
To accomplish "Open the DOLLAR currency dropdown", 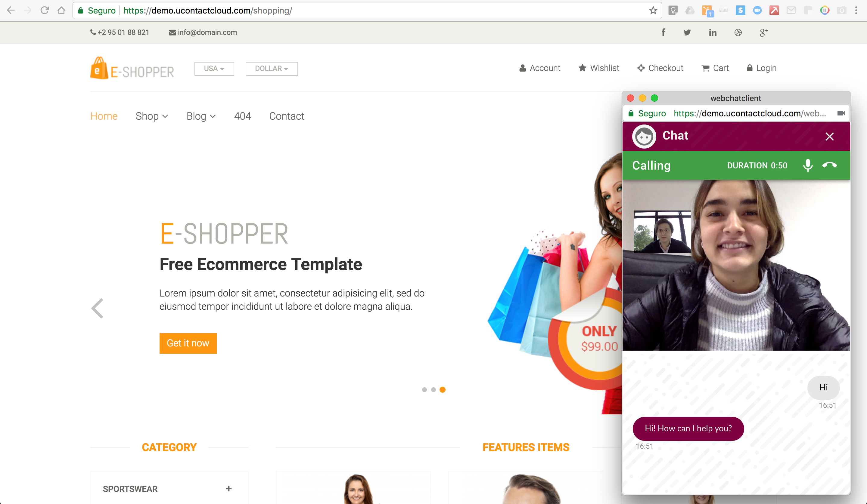I will pyautogui.click(x=272, y=69).
